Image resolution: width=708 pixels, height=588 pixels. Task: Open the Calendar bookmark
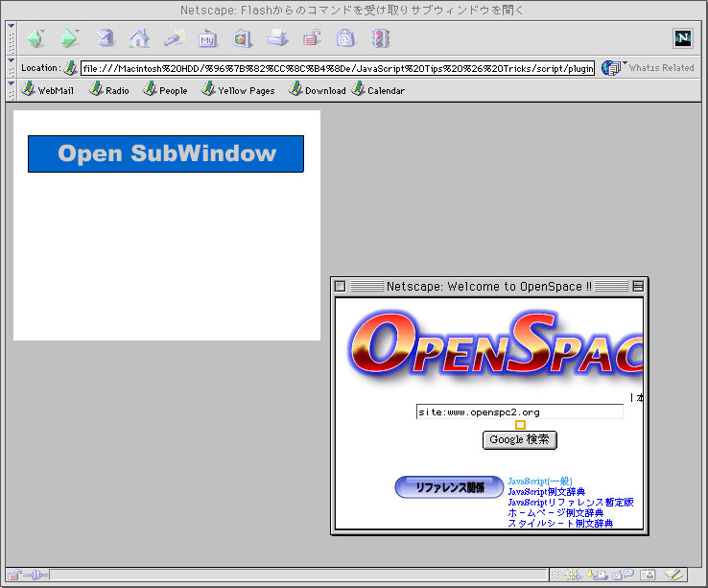(378, 89)
